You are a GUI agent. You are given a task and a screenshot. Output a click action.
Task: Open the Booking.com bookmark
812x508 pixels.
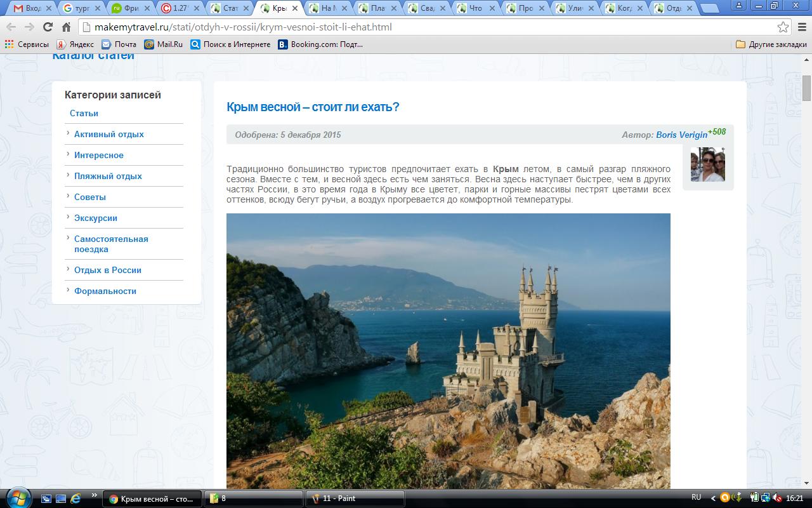[320, 44]
